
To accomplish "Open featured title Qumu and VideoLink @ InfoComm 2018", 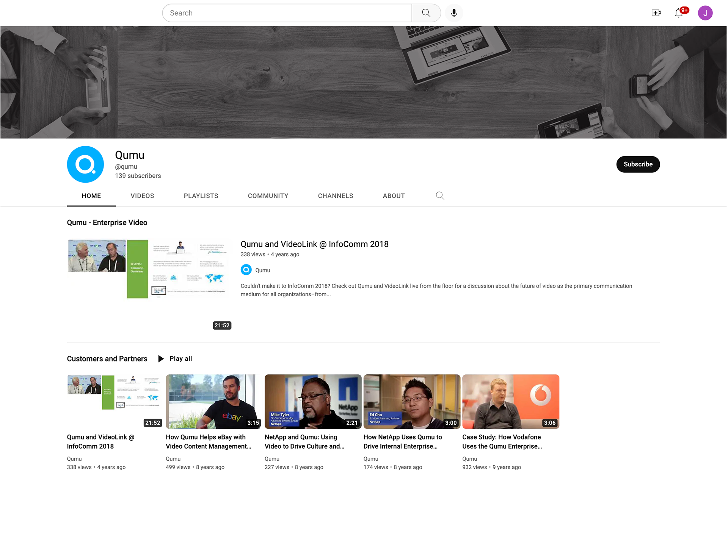I will [x=314, y=244].
